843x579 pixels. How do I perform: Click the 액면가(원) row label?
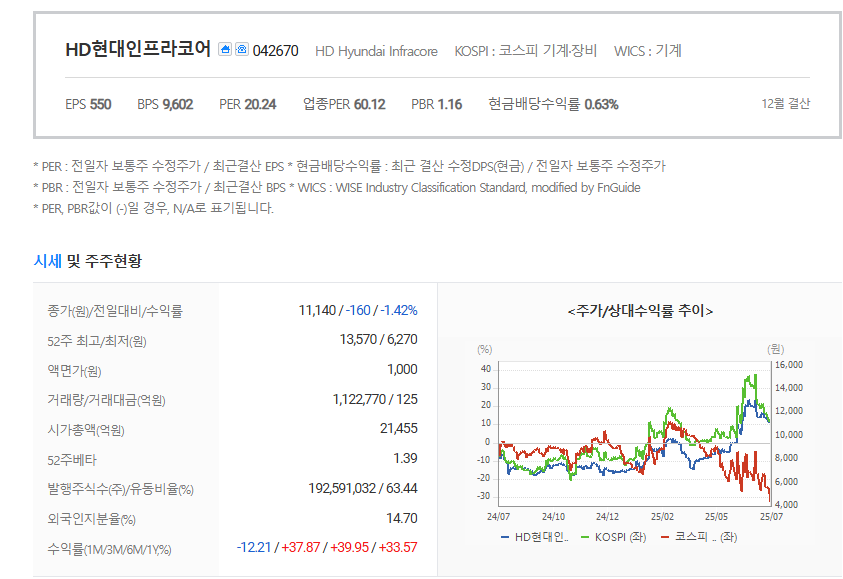coord(74,371)
